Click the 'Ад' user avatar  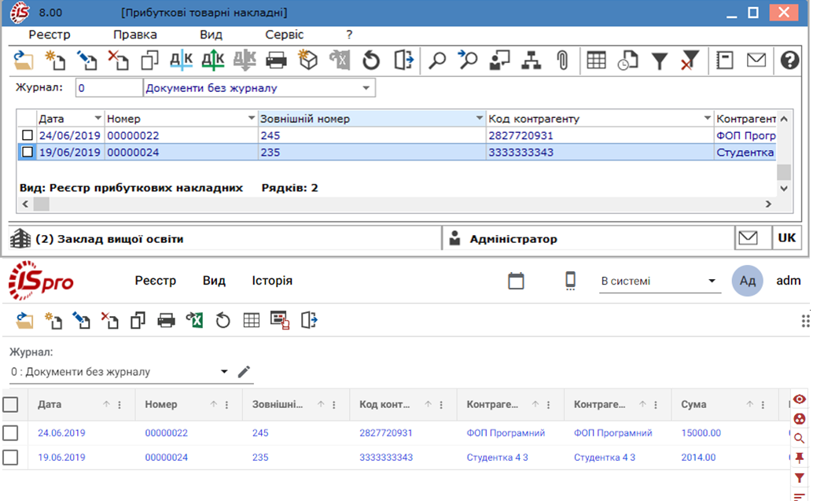(747, 281)
